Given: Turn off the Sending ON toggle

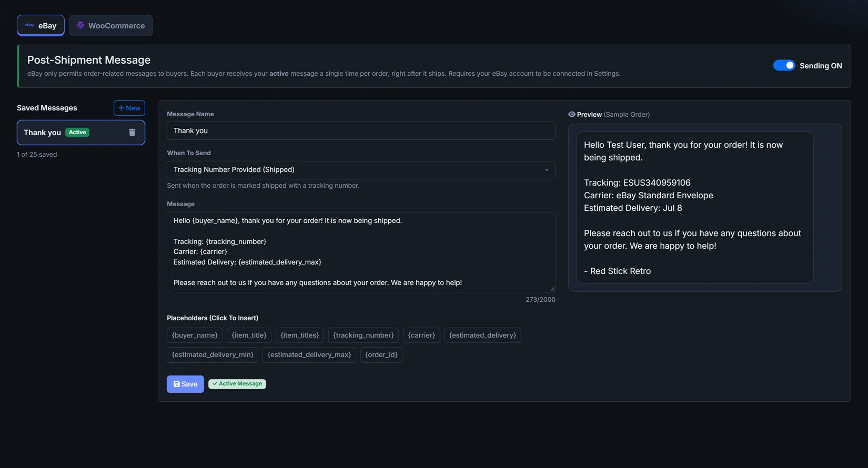Looking at the screenshot, I should click(784, 65).
